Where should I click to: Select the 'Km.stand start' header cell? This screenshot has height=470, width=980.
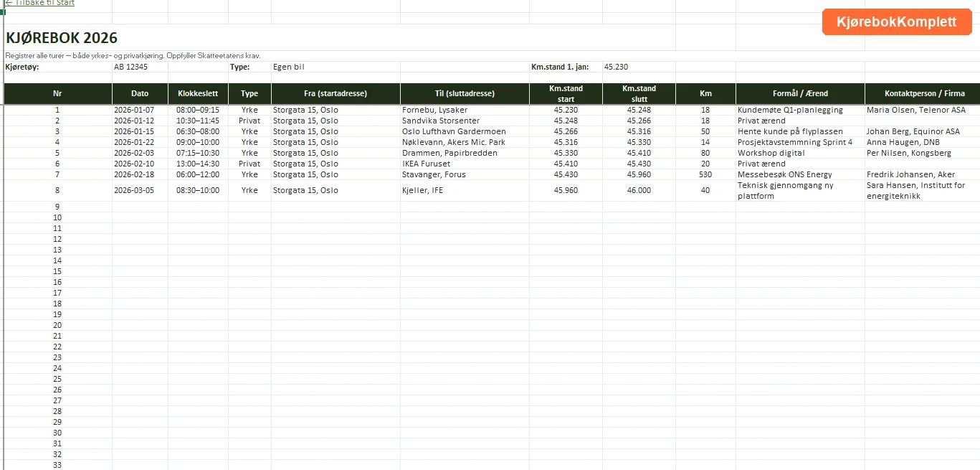[x=566, y=93]
